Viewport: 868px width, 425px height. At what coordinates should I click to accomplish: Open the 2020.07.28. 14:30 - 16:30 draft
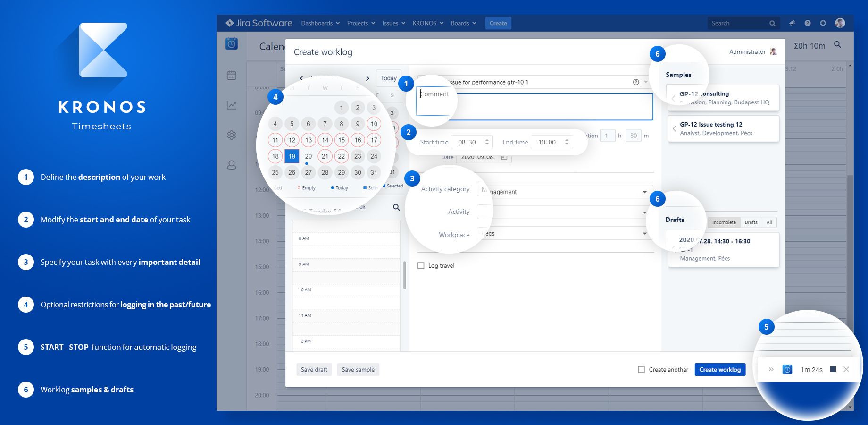click(x=723, y=249)
